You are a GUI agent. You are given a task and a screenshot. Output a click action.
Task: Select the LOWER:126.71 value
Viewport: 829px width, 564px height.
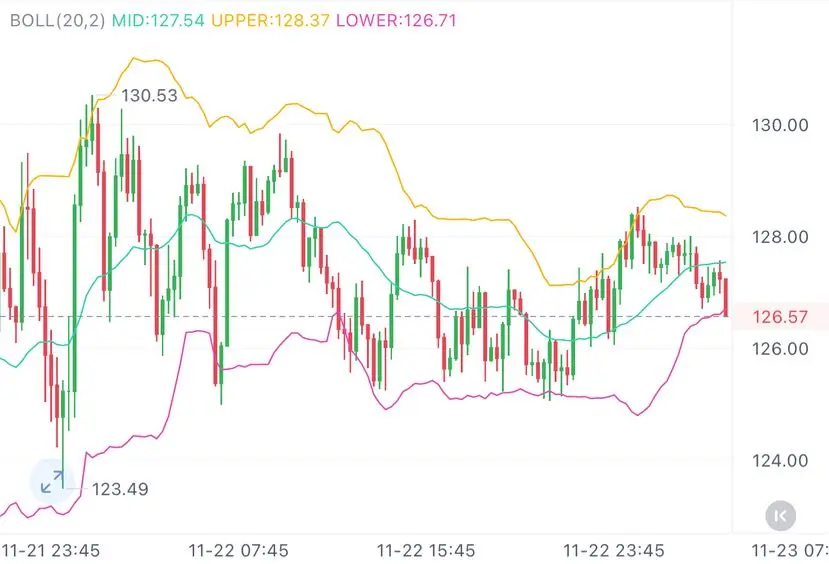pyautogui.click(x=396, y=21)
